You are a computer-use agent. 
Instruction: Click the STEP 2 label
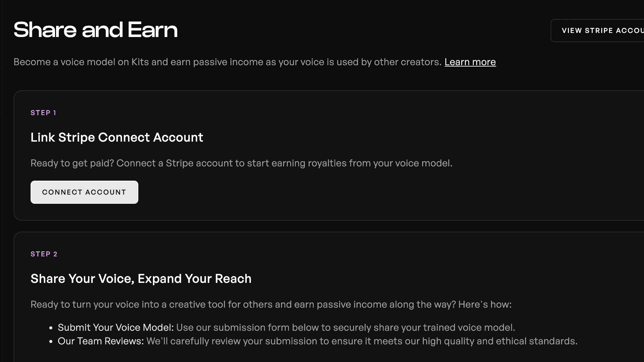pyautogui.click(x=44, y=254)
